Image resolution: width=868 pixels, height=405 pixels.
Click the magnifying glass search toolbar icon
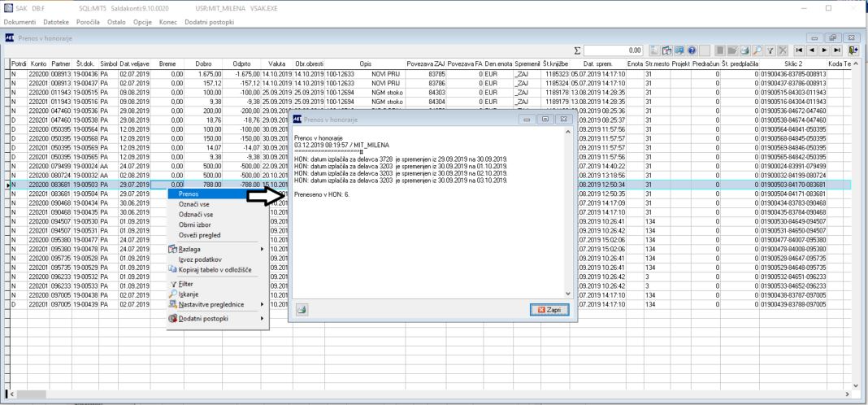coord(757,50)
